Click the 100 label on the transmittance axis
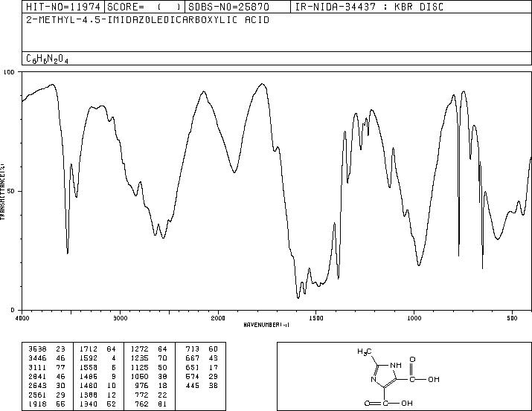The height and width of the screenshot is (411, 532). (x=9, y=72)
